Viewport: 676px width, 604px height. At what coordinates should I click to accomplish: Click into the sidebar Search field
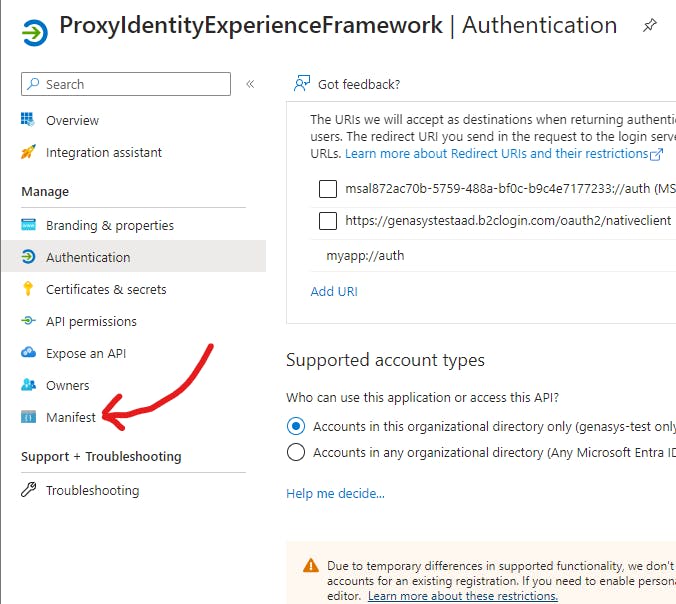pyautogui.click(x=126, y=84)
